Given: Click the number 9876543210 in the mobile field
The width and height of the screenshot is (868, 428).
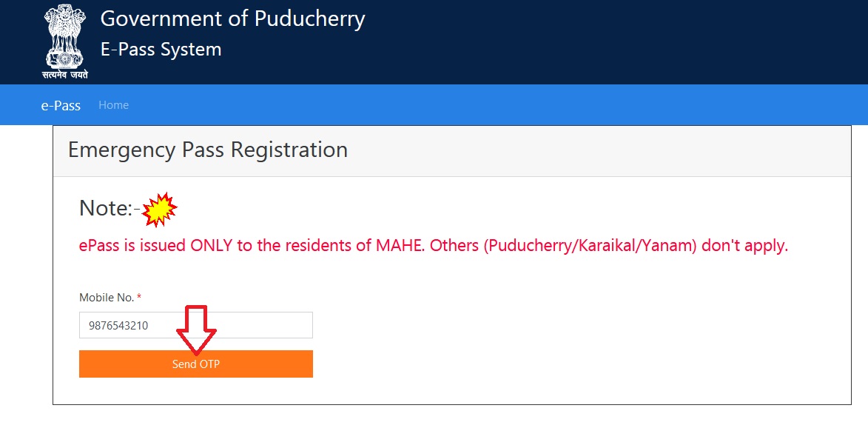Looking at the screenshot, I should [x=118, y=325].
